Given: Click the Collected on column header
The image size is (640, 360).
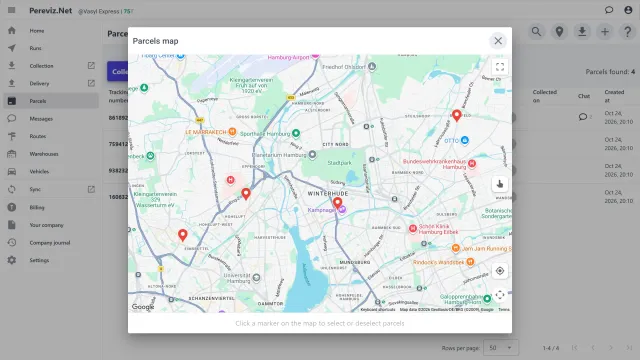Looking at the screenshot, I should coord(544,96).
